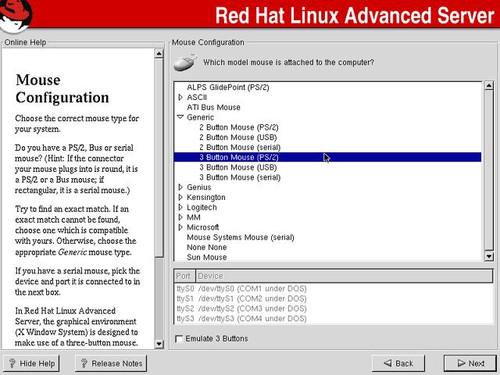
Task: Expand the Microsoft mouse group
Action: pyautogui.click(x=180, y=227)
